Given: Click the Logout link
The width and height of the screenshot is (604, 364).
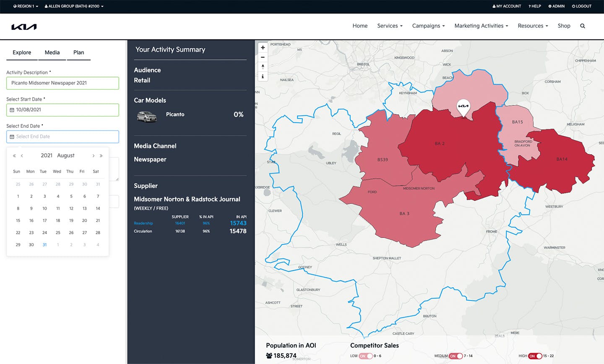Looking at the screenshot, I should point(581,6).
